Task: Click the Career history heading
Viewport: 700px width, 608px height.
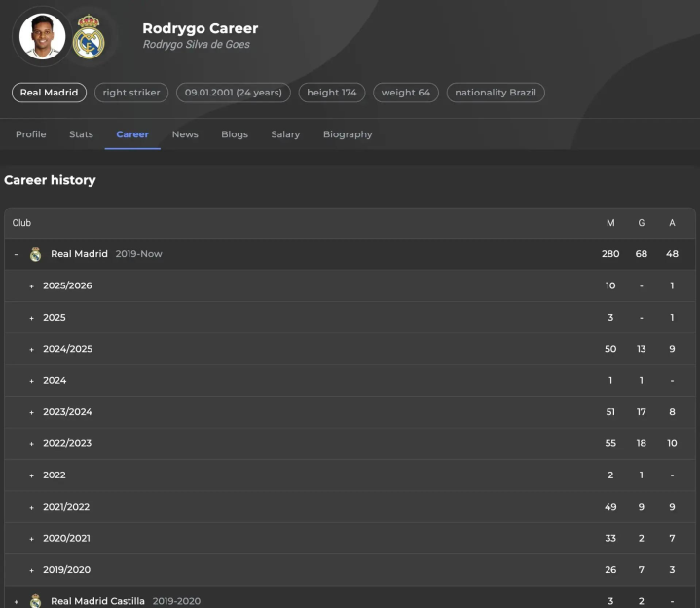Action: [50, 180]
